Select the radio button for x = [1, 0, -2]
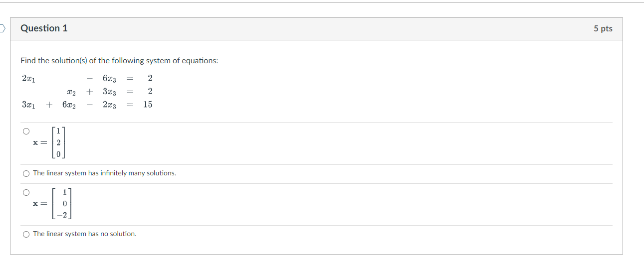The image size is (644, 267). 26,192
